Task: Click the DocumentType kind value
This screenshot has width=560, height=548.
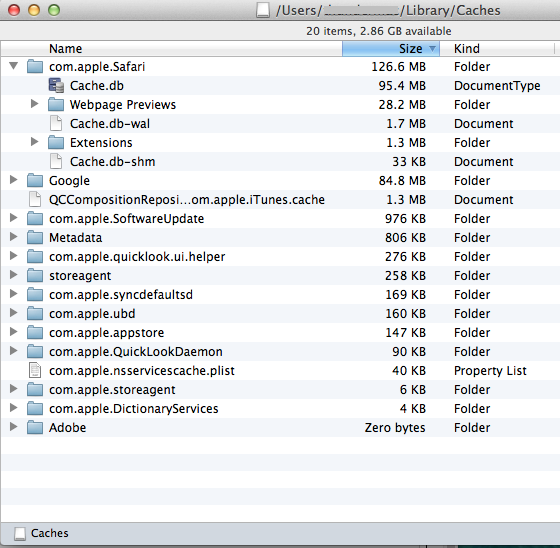Action: point(497,86)
